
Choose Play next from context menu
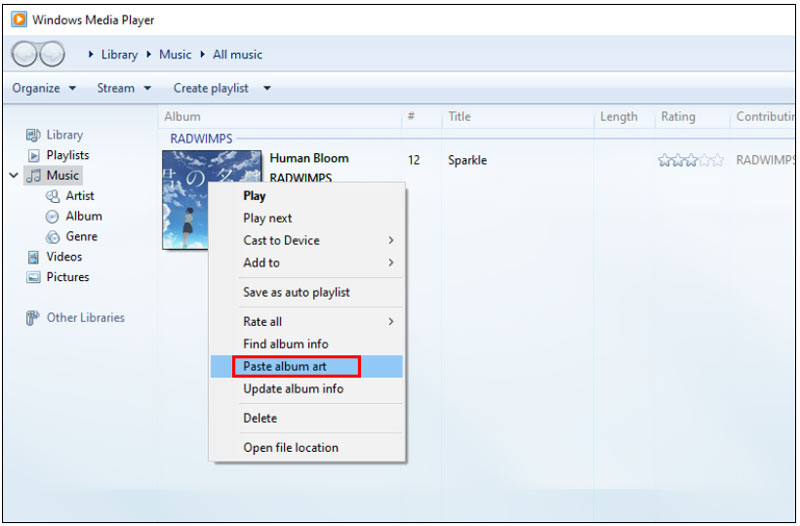tap(307, 218)
